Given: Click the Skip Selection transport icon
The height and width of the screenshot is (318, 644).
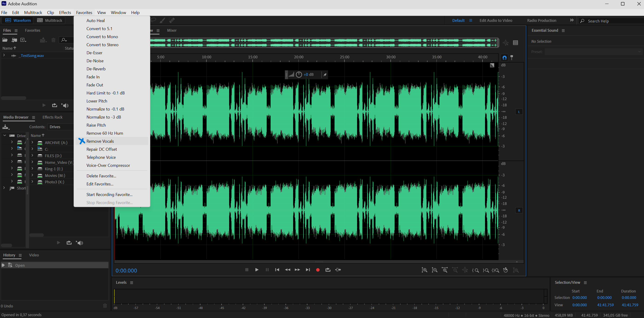Looking at the screenshot, I should [x=338, y=270].
